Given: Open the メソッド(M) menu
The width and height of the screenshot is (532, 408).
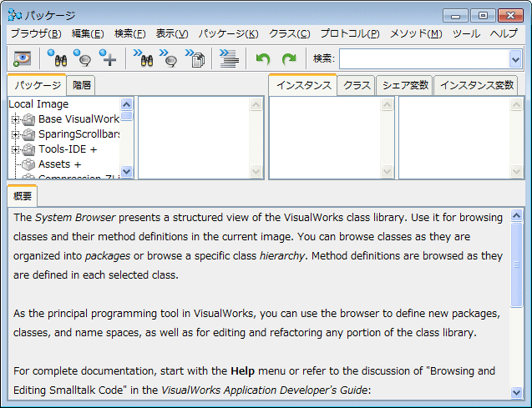Looking at the screenshot, I should point(416,33).
